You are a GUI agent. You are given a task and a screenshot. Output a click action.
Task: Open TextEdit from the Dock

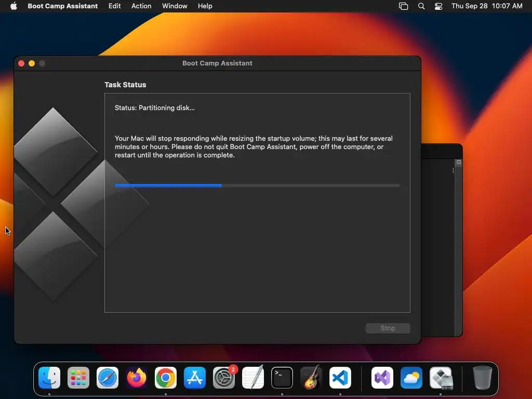click(253, 378)
